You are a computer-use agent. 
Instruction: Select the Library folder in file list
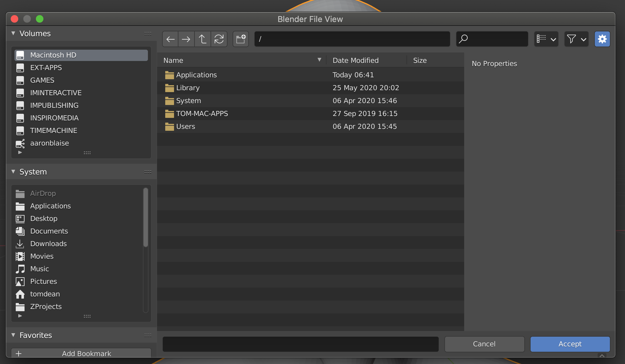[311, 88]
